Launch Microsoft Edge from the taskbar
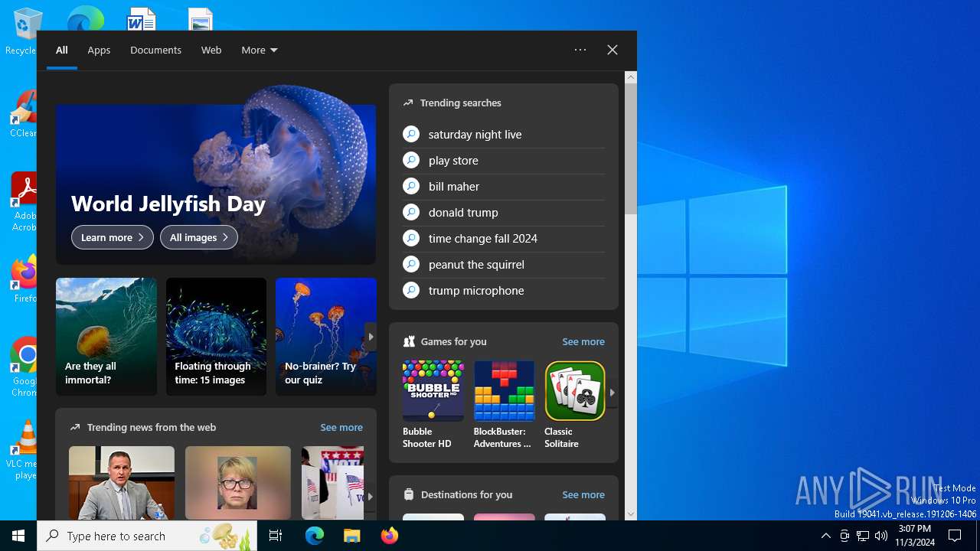The height and width of the screenshot is (551, 980). (315, 536)
